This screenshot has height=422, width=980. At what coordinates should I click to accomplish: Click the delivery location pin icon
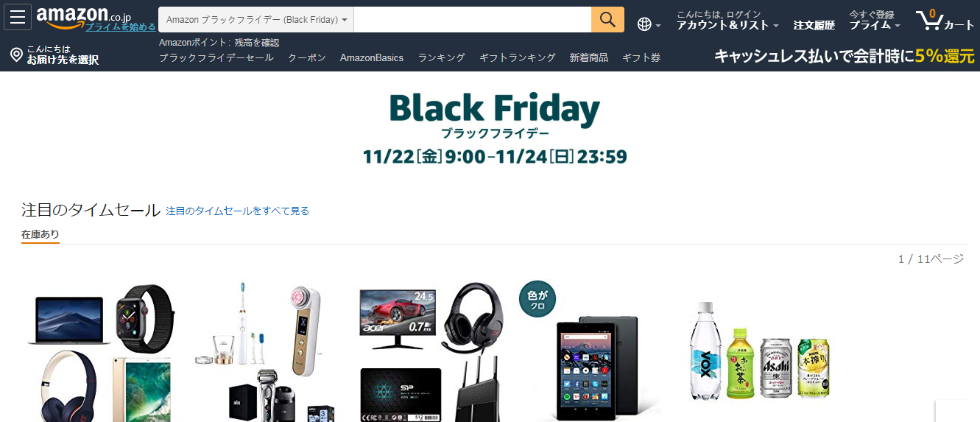16,54
